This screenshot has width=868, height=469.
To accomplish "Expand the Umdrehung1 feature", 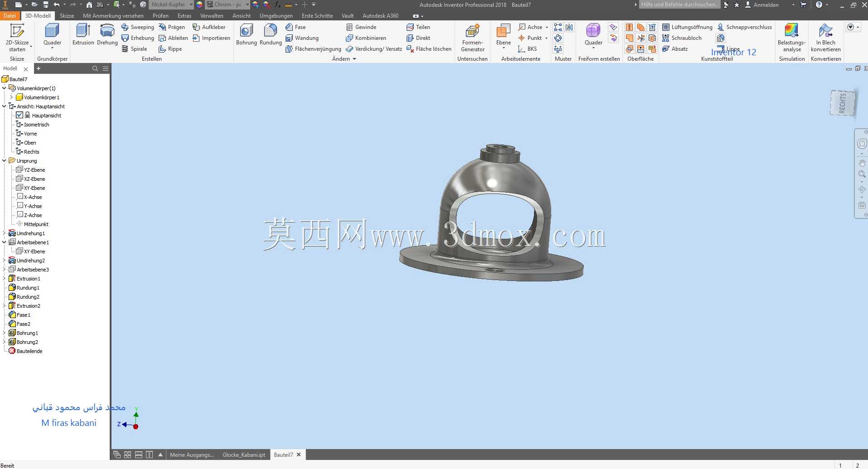I will coord(4,233).
